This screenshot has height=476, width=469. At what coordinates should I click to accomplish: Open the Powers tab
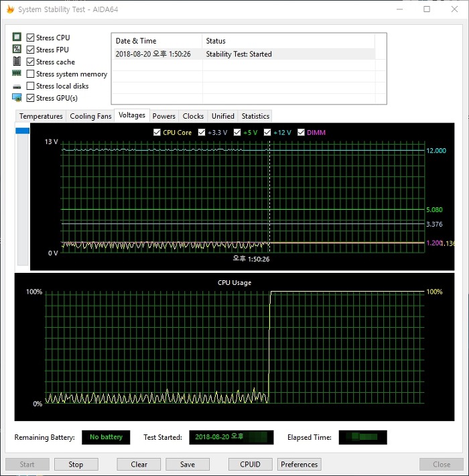tap(164, 116)
